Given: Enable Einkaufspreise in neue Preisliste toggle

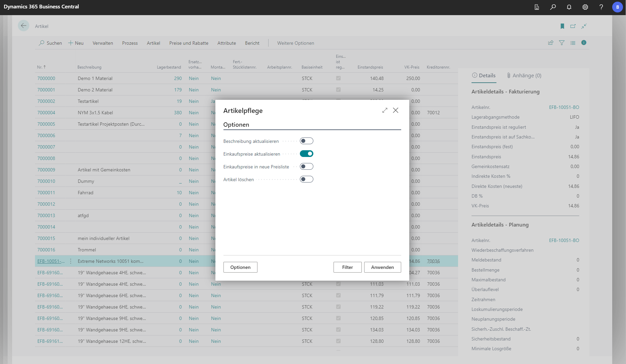Looking at the screenshot, I should 306,166.
